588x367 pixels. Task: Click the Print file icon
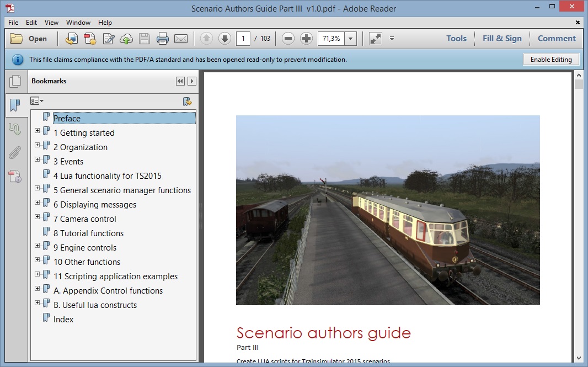pyautogui.click(x=162, y=38)
